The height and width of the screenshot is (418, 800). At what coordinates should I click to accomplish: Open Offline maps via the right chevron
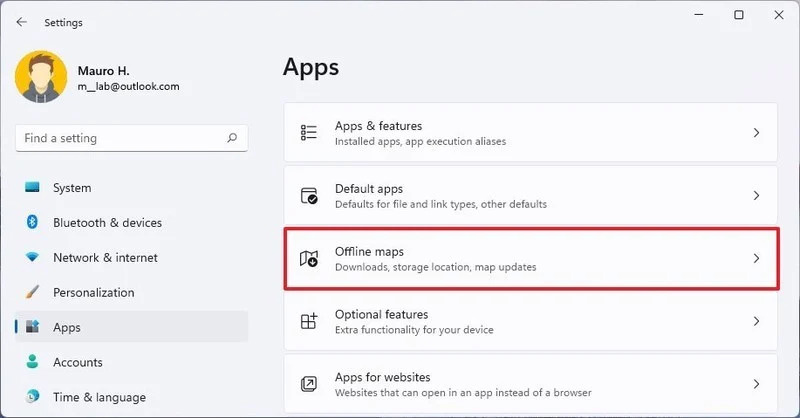(756, 258)
